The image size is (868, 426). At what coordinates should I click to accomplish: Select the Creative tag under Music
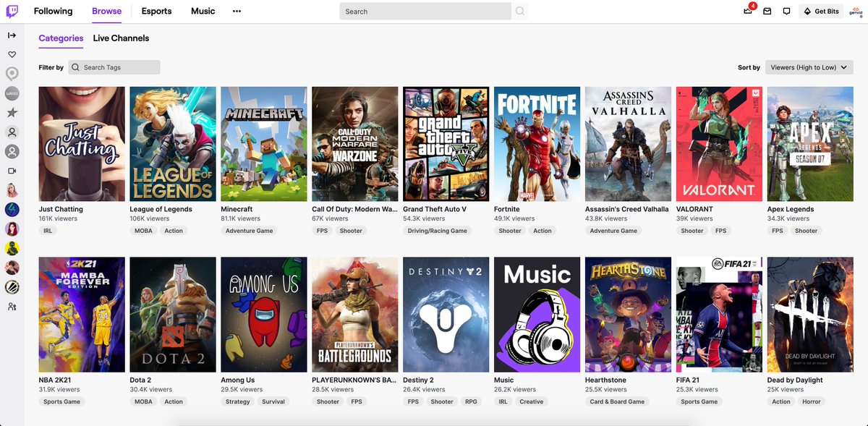tap(531, 401)
